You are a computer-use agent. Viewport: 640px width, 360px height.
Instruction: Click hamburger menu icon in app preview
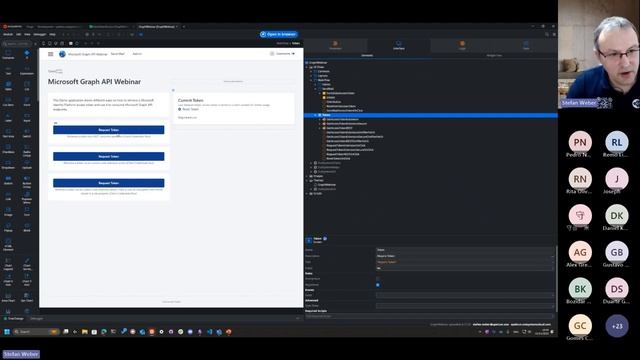pos(51,54)
